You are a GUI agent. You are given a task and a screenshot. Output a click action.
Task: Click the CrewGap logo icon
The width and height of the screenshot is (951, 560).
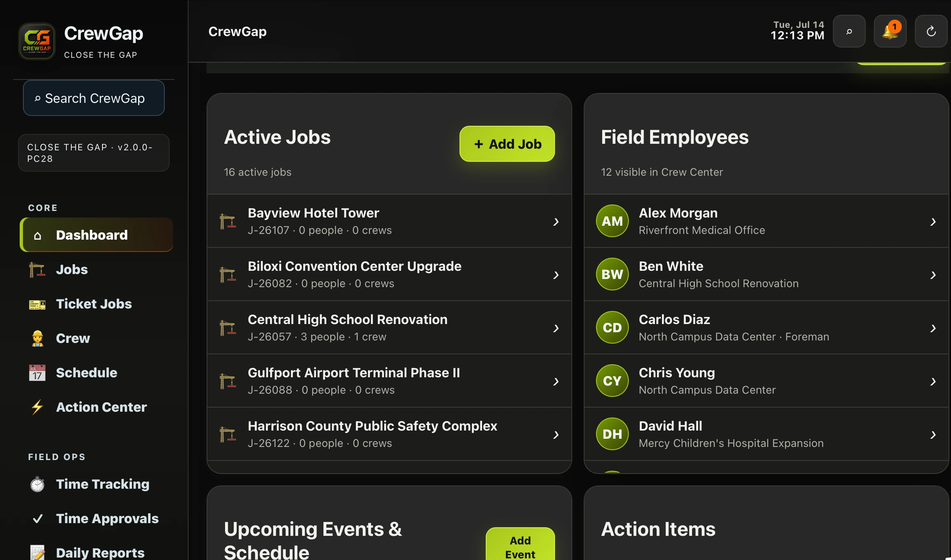pyautogui.click(x=37, y=41)
